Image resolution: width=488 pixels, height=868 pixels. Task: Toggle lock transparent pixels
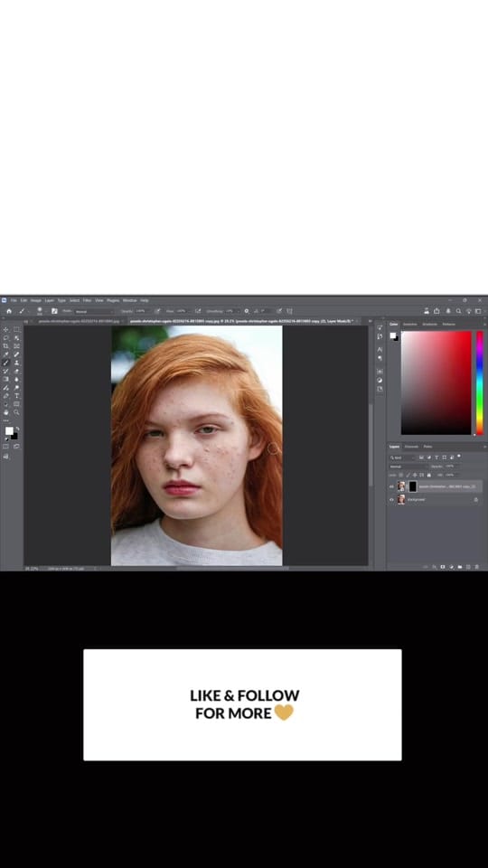tap(401, 475)
